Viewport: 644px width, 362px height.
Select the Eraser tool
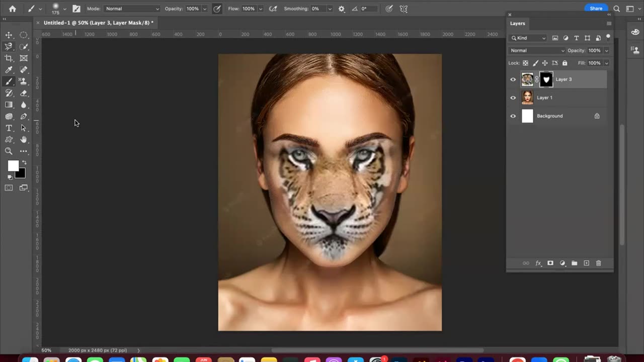click(x=24, y=93)
